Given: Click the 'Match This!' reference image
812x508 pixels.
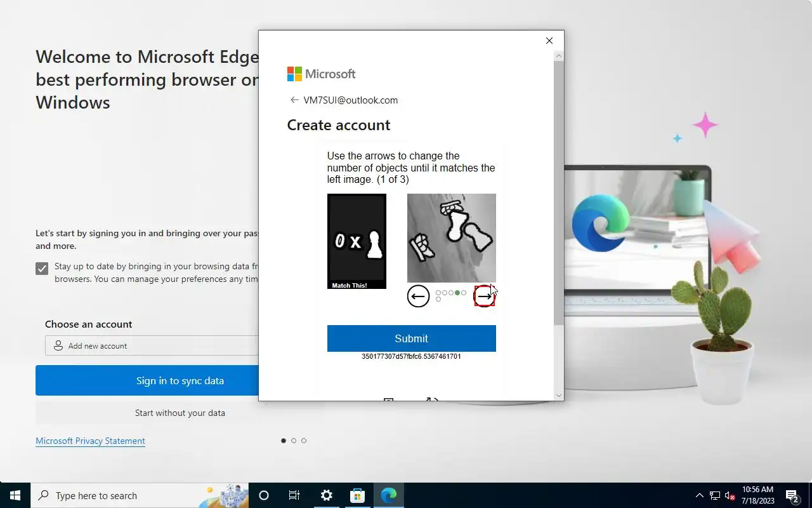Looking at the screenshot, I should [x=357, y=241].
